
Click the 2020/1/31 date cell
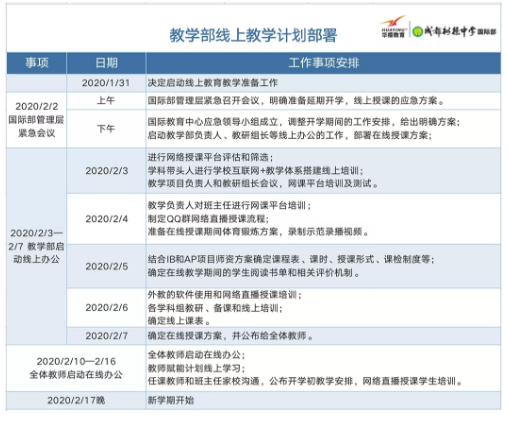click(x=106, y=83)
